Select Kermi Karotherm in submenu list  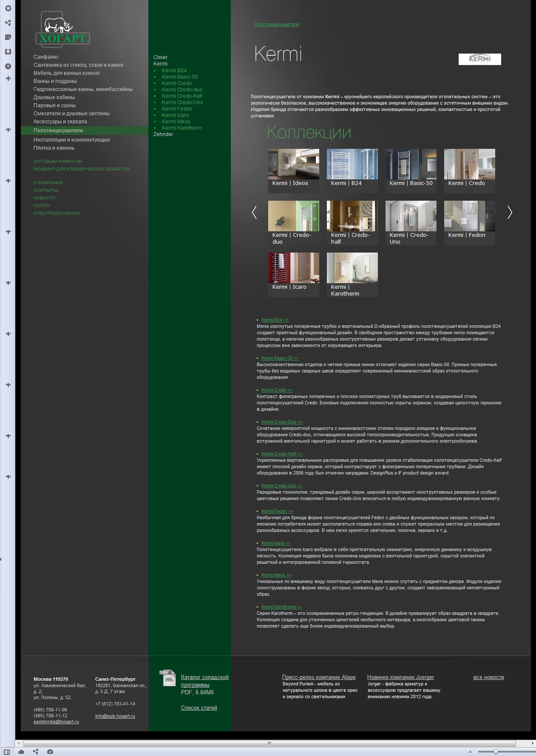[182, 128]
